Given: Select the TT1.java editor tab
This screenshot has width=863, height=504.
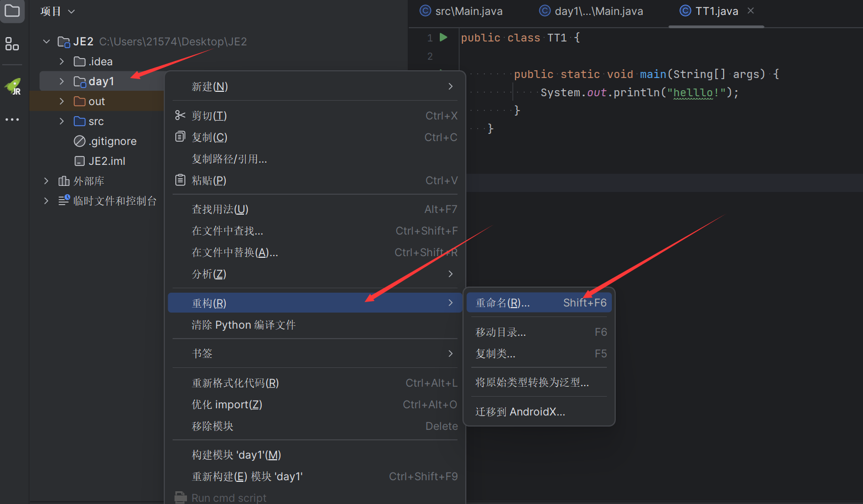Looking at the screenshot, I should coord(716,11).
